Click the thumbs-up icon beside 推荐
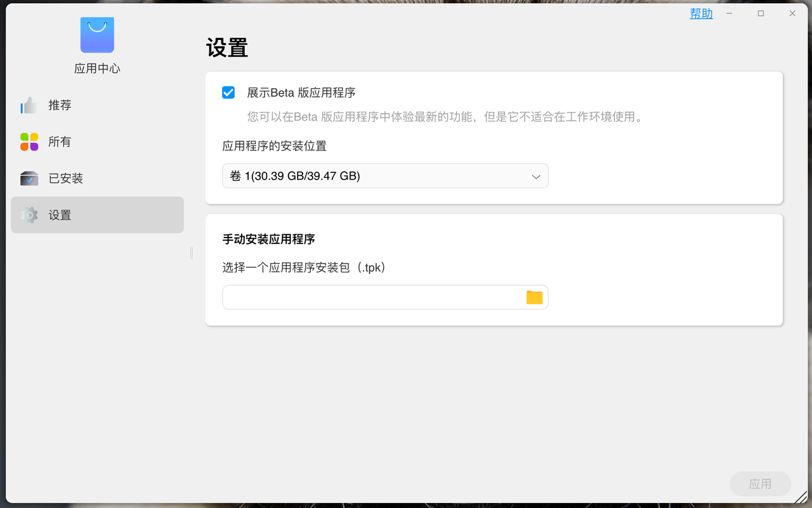The image size is (812, 508). click(x=29, y=105)
